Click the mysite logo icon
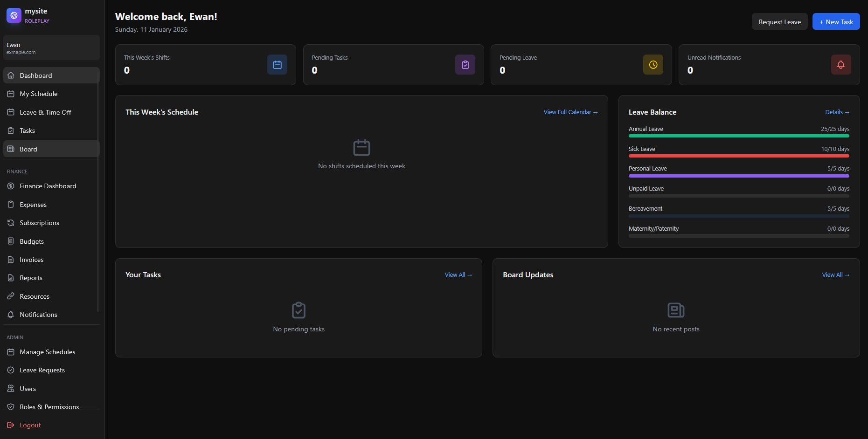Screen dimensions: 868x439 (14, 15)
